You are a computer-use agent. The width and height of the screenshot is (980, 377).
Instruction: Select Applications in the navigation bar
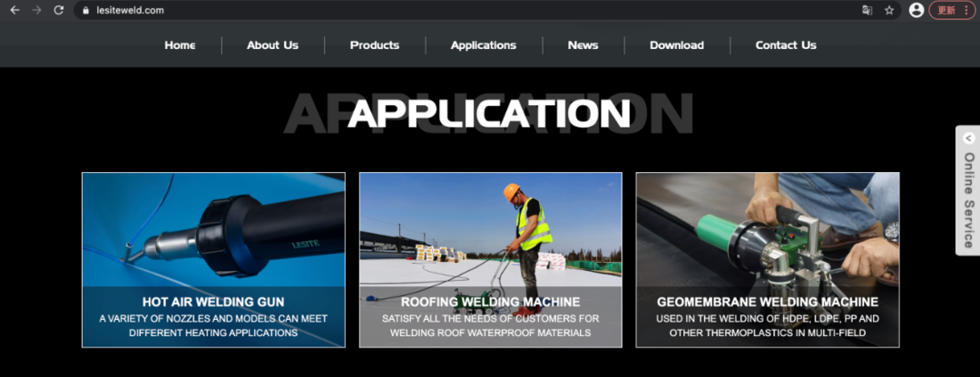pos(484,45)
